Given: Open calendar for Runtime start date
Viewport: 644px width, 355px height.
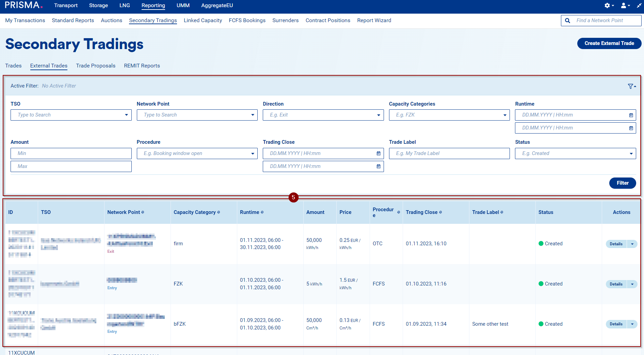Looking at the screenshot, I should [631, 115].
